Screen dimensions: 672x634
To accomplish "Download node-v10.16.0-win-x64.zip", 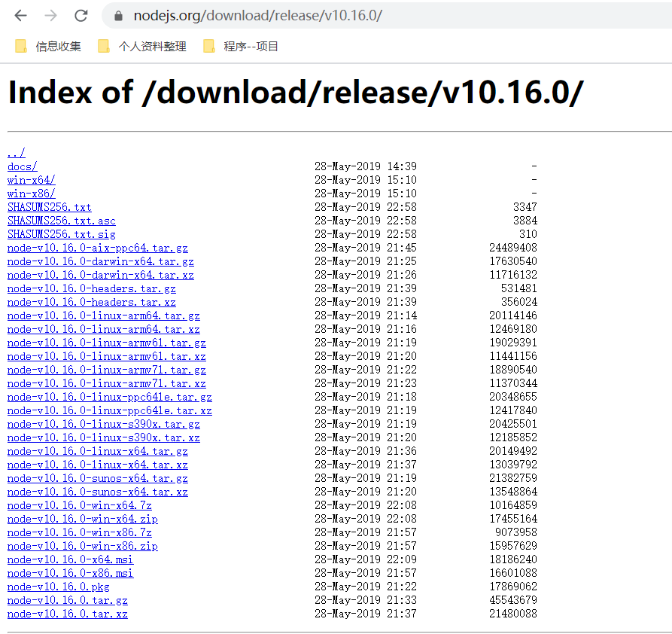I will [x=83, y=519].
